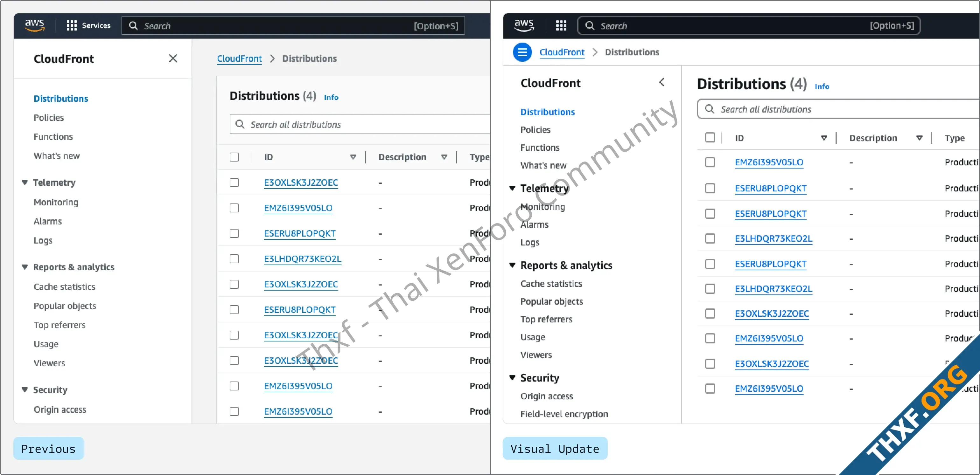Collapse CloudFront sidebar with left chevron
Viewport: 980px width, 475px height.
pyautogui.click(x=662, y=82)
